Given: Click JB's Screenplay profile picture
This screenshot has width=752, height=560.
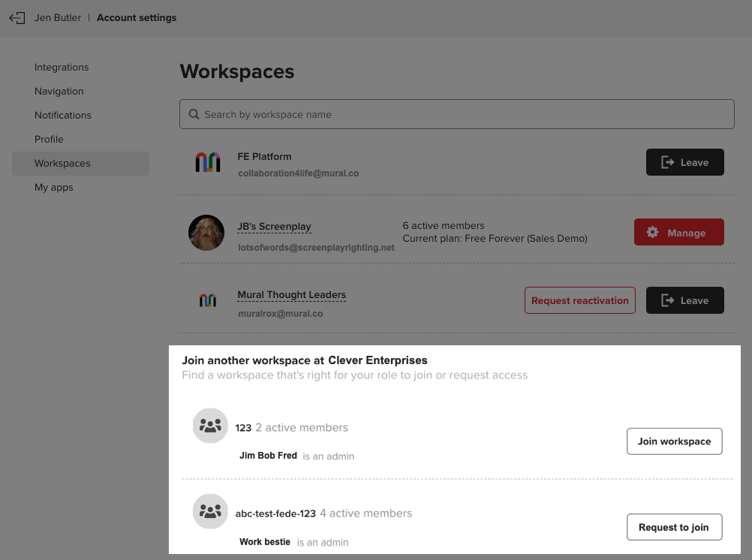Looking at the screenshot, I should point(206,233).
